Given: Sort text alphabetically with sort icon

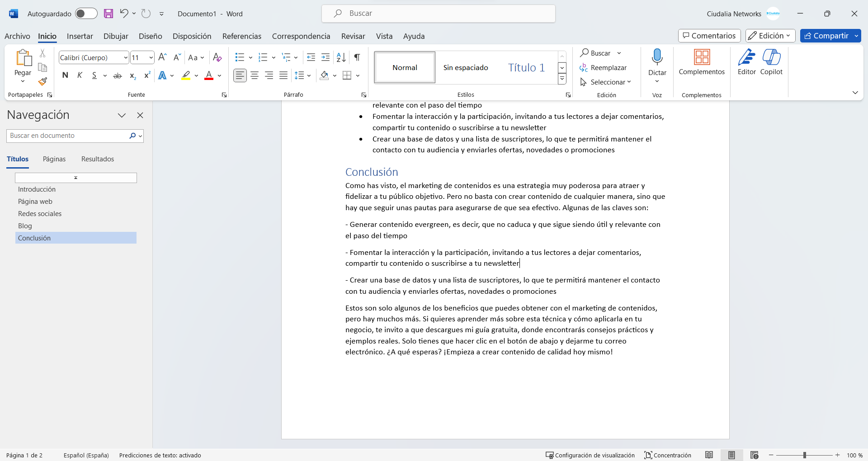Looking at the screenshot, I should coord(341,57).
